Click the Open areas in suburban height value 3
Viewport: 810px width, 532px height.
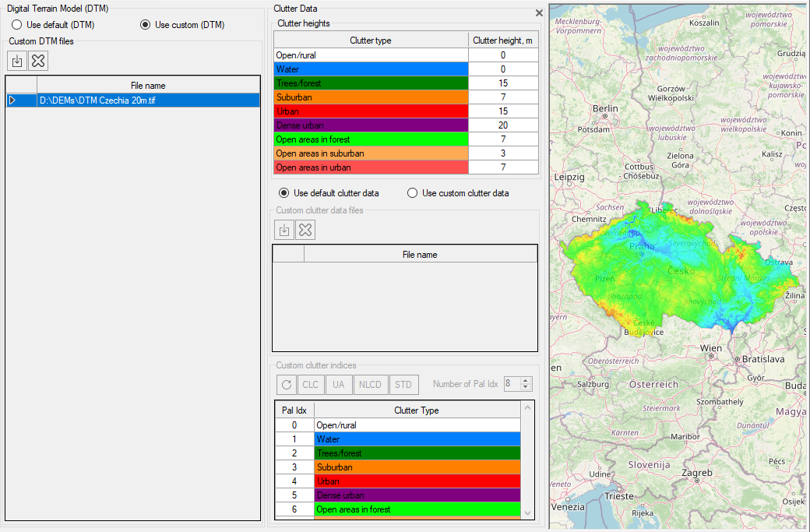(503, 153)
